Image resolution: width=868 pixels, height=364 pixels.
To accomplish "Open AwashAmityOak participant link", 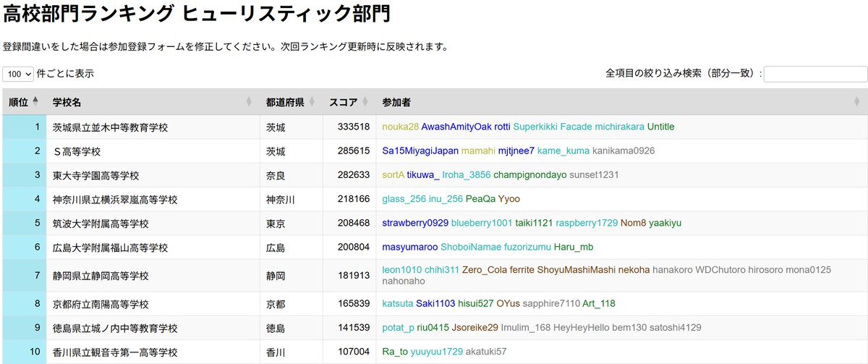I will point(456,127).
